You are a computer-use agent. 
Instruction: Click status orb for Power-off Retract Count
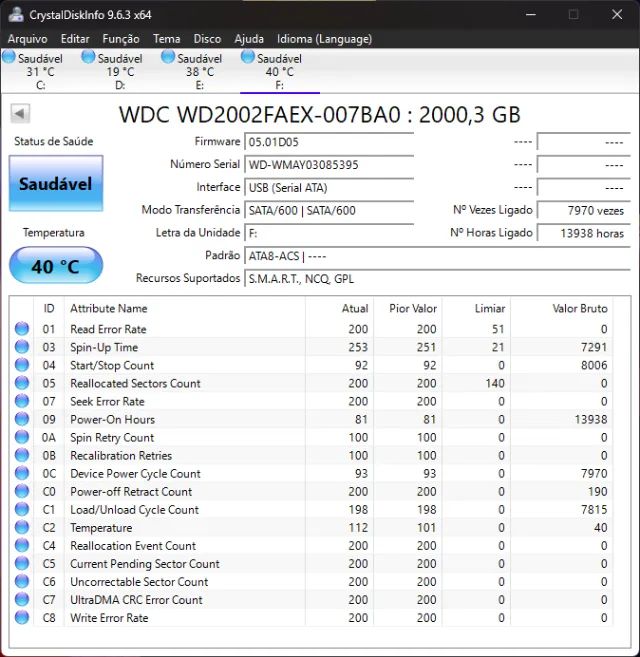pos(22,491)
